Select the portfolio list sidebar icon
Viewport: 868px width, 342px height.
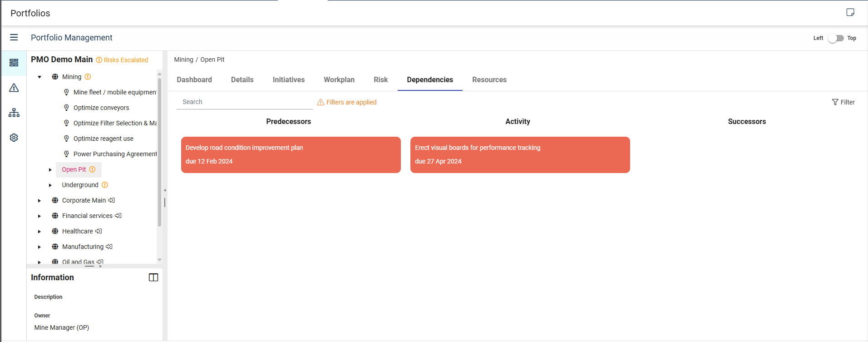pos(14,63)
